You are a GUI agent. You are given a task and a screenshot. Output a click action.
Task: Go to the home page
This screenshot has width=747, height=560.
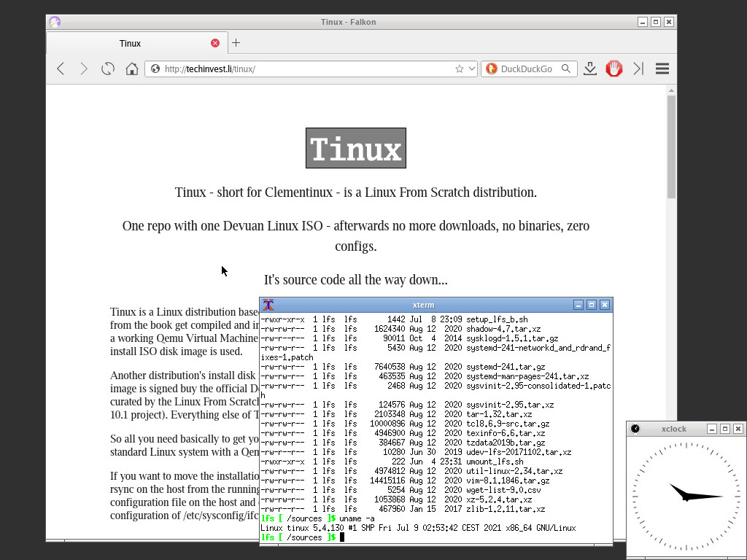click(x=131, y=69)
